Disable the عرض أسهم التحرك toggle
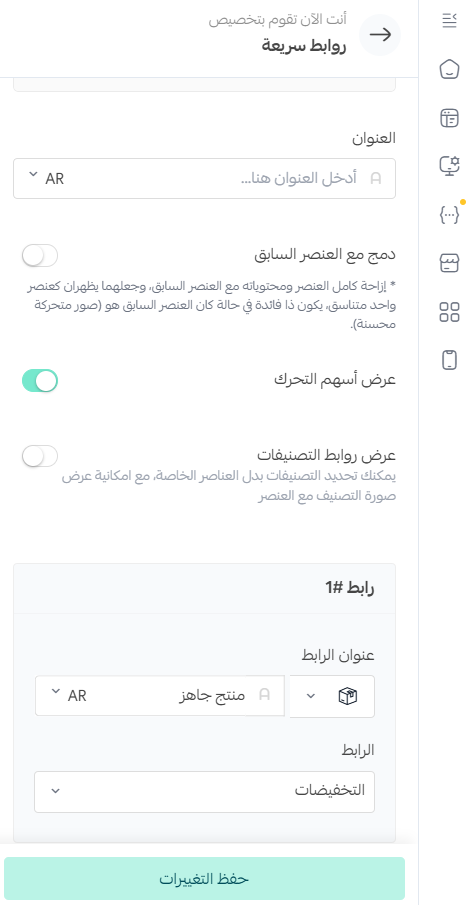 pyautogui.click(x=40, y=381)
